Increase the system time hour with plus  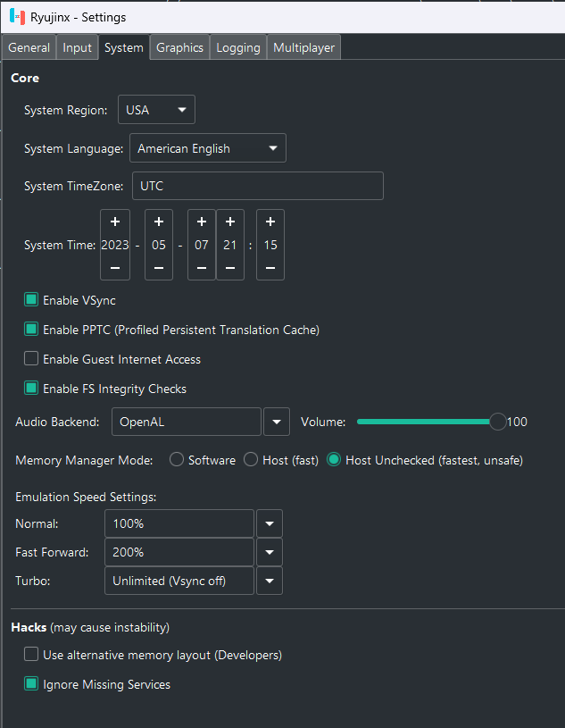point(230,222)
